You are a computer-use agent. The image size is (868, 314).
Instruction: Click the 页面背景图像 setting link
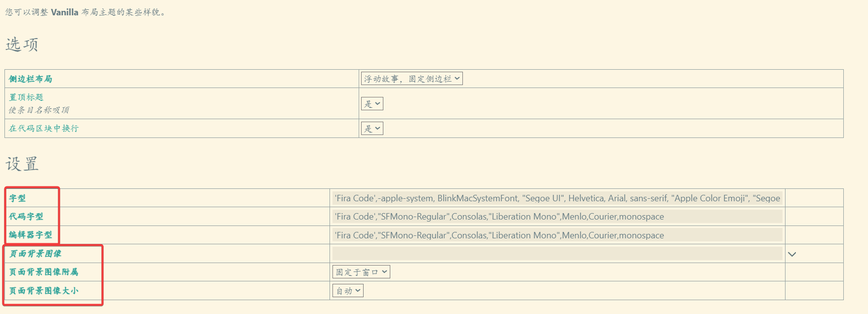click(x=35, y=254)
